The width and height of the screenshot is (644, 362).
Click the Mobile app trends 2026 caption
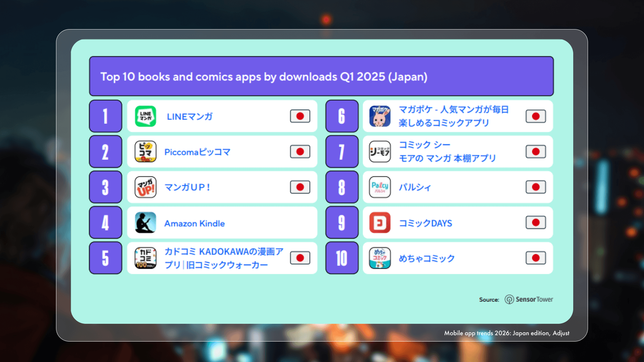[506, 333]
